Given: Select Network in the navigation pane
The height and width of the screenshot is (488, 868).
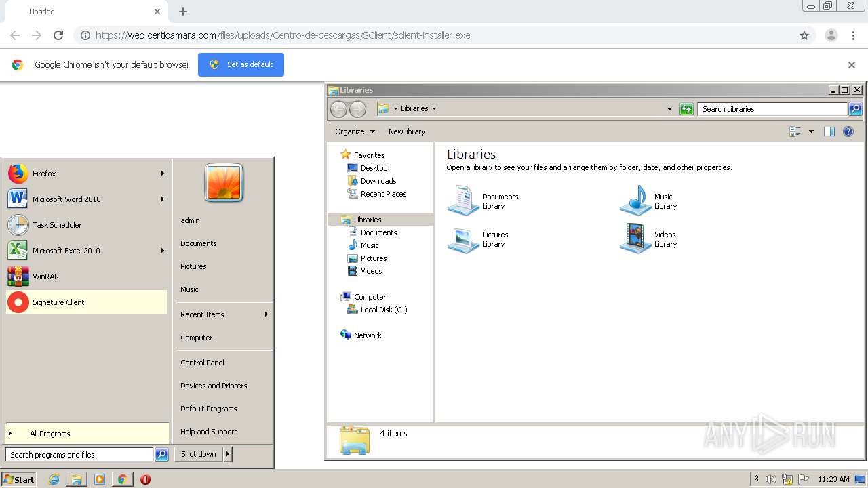Looking at the screenshot, I should (368, 335).
